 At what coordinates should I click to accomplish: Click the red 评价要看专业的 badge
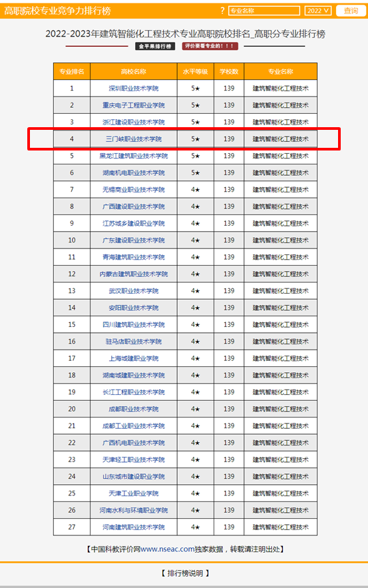pos(210,46)
